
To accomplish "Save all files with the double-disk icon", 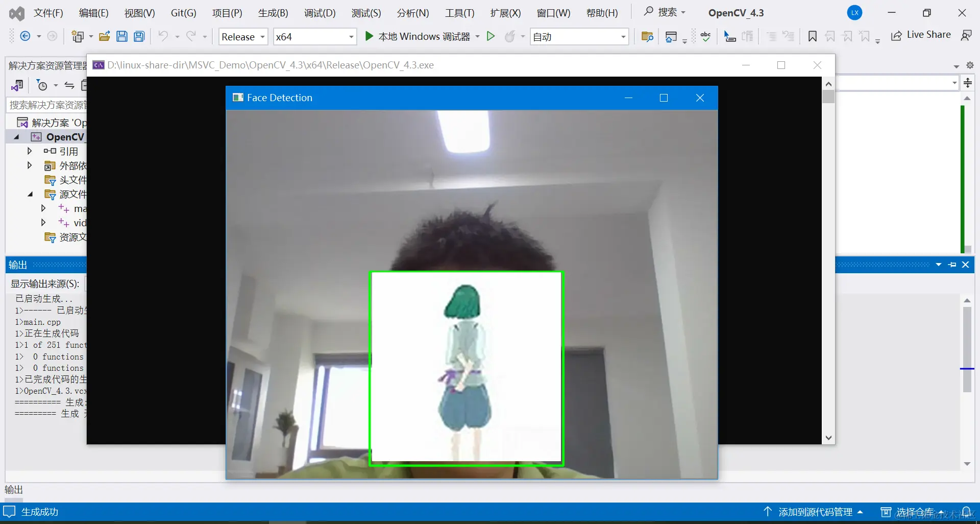I will [139, 36].
